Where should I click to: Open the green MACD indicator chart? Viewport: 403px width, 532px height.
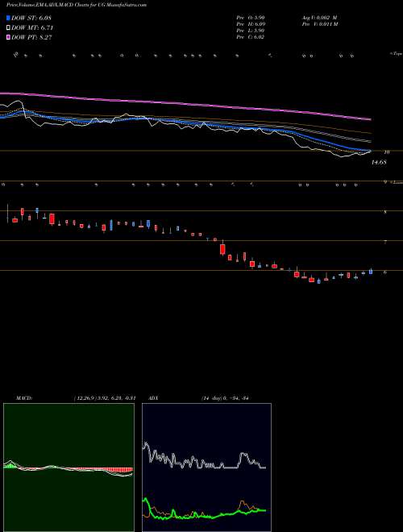coord(69,468)
